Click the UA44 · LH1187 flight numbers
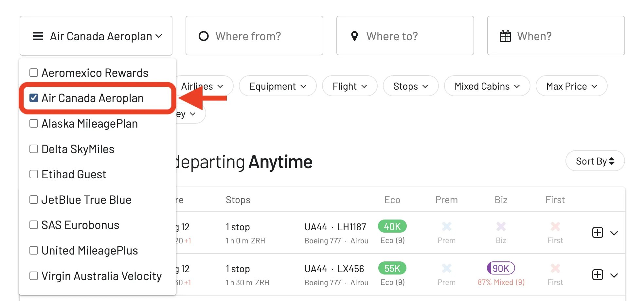644x301 pixels. click(x=335, y=227)
